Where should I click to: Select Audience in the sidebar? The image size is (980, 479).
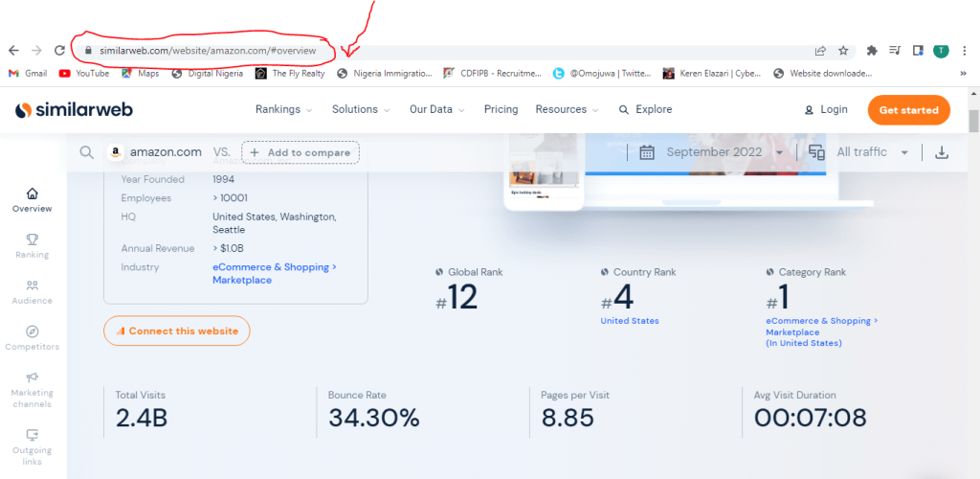33,292
